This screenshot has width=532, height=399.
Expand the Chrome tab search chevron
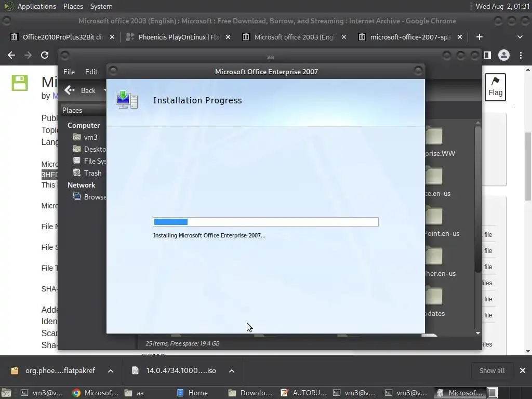coord(520,37)
